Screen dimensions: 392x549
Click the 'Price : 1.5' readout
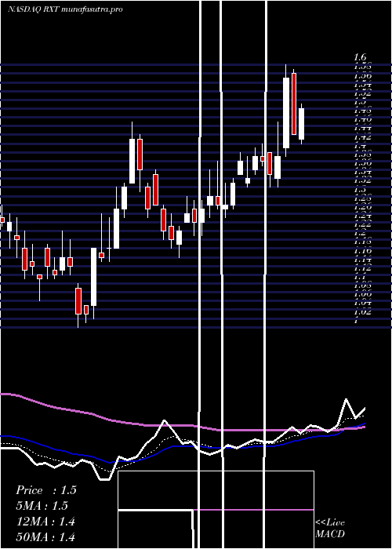(x=45, y=490)
